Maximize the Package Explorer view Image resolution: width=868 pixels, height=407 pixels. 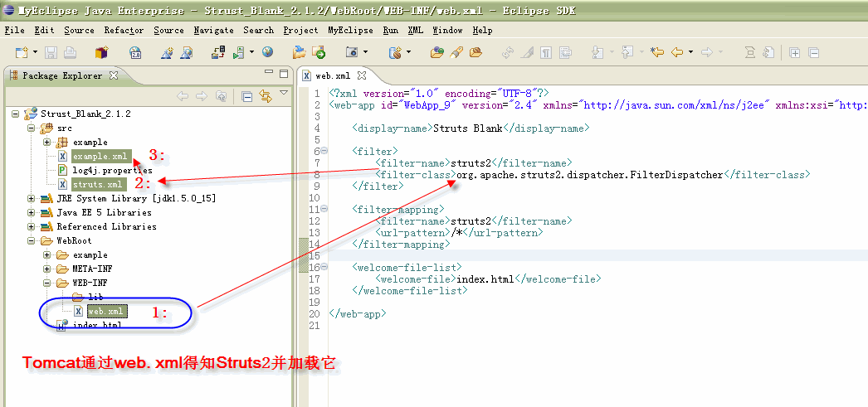click(x=284, y=74)
